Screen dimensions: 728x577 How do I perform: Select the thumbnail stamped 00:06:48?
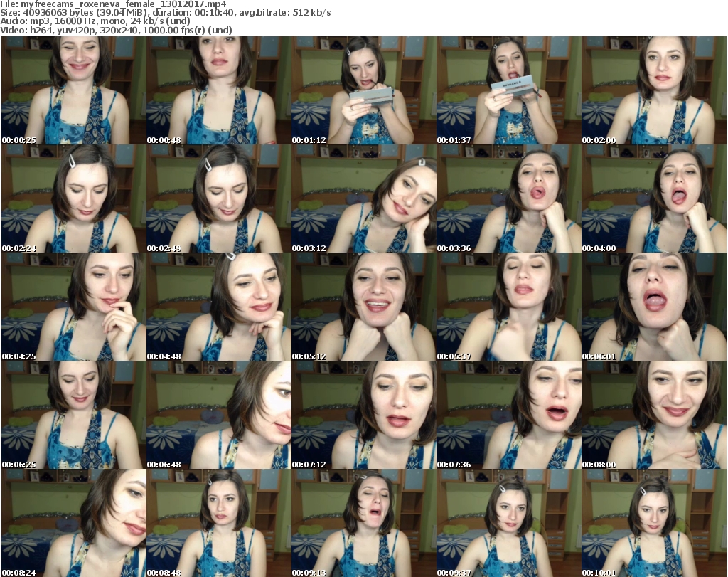click(219, 415)
